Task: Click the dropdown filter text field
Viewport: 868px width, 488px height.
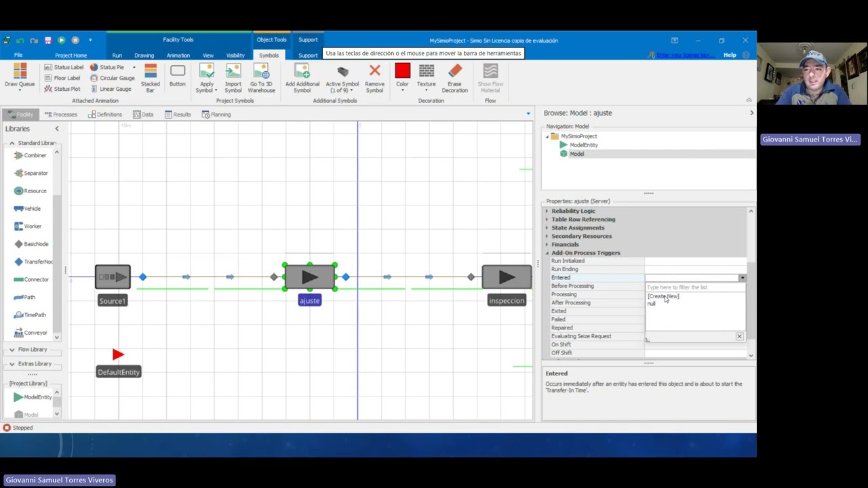Action: click(x=695, y=287)
